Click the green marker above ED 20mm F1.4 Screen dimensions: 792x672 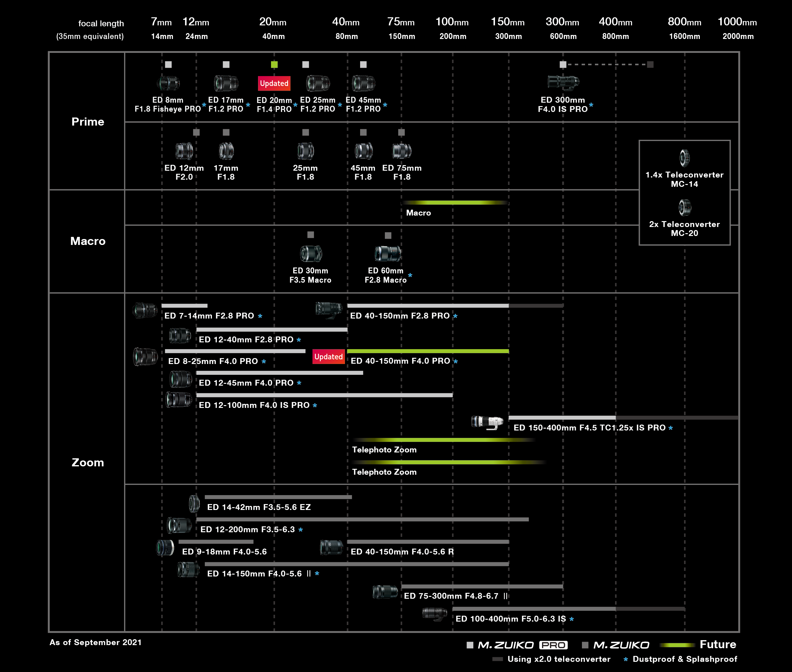pos(274,64)
